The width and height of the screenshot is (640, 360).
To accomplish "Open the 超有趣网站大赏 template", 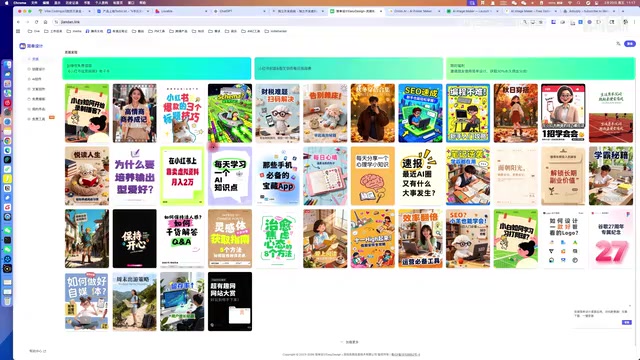I will (230, 302).
